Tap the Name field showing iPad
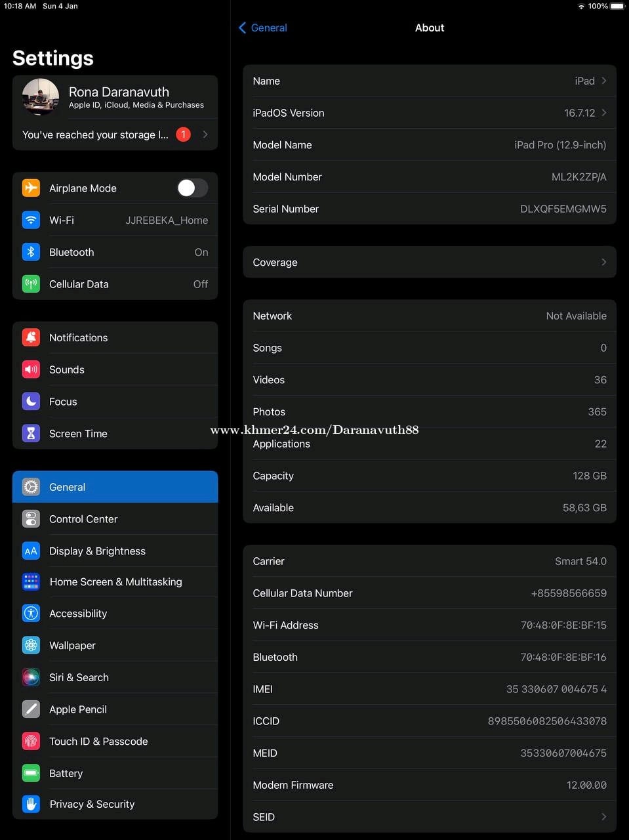The image size is (629, 840). point(429,81)
